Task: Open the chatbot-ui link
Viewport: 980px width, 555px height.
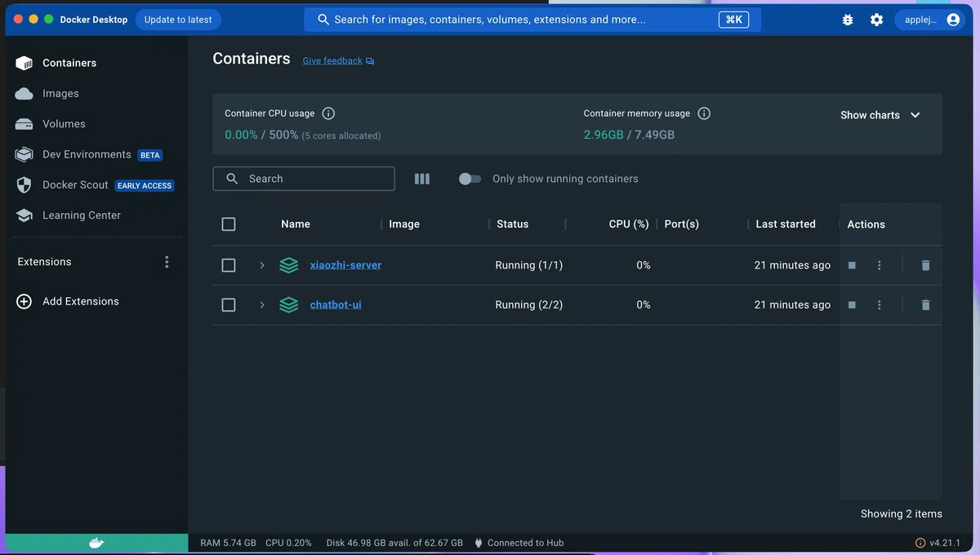Action: [x=336, y=304]
